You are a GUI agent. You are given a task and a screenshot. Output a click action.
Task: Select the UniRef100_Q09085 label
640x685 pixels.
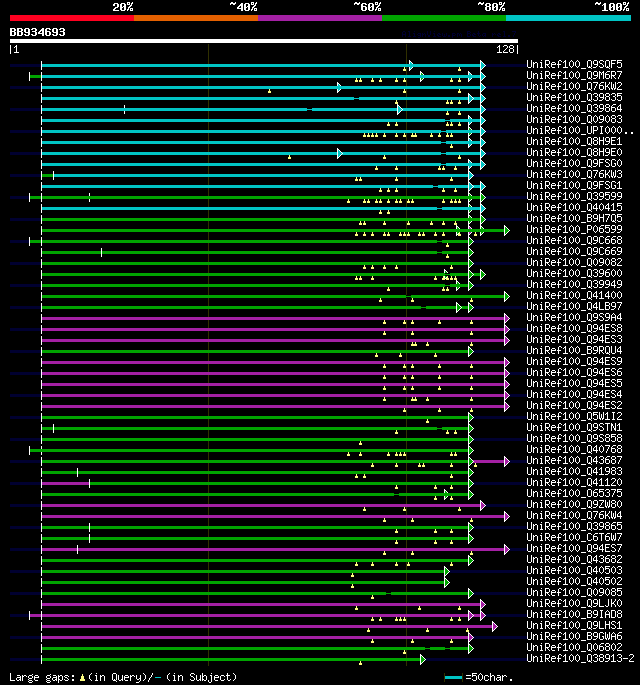click(574, 592)
